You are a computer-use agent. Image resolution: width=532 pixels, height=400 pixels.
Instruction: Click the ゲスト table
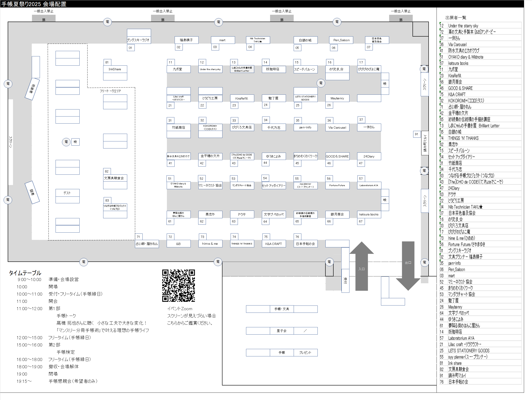coord(67,193)
